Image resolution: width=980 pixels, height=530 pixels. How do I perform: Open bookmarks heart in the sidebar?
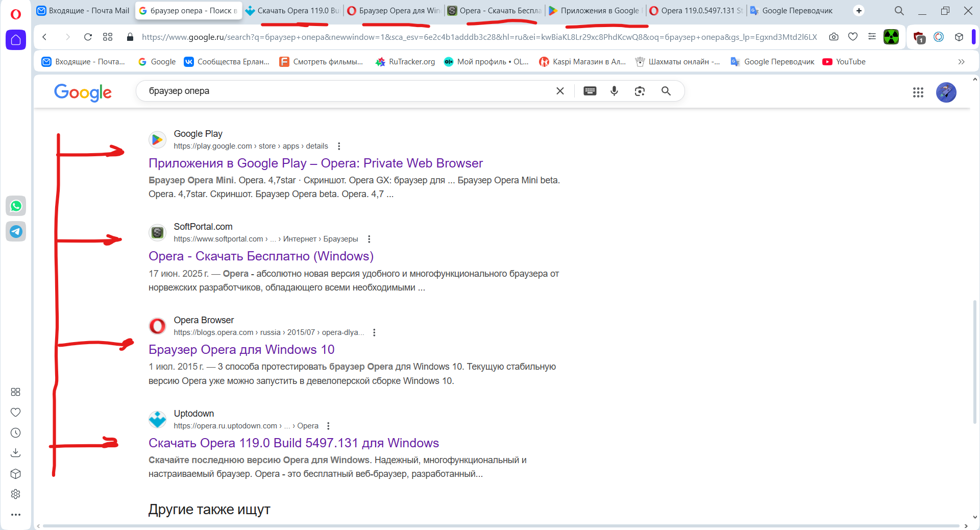[16, 412]
